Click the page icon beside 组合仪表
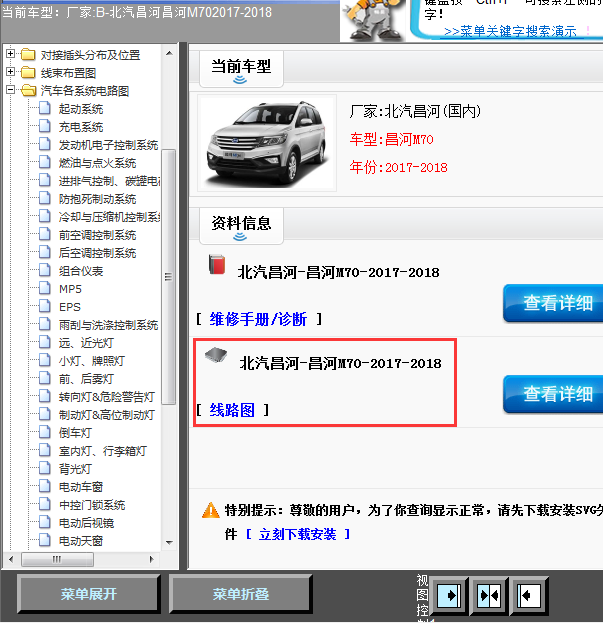603x623 pixels. pos(44,270)
